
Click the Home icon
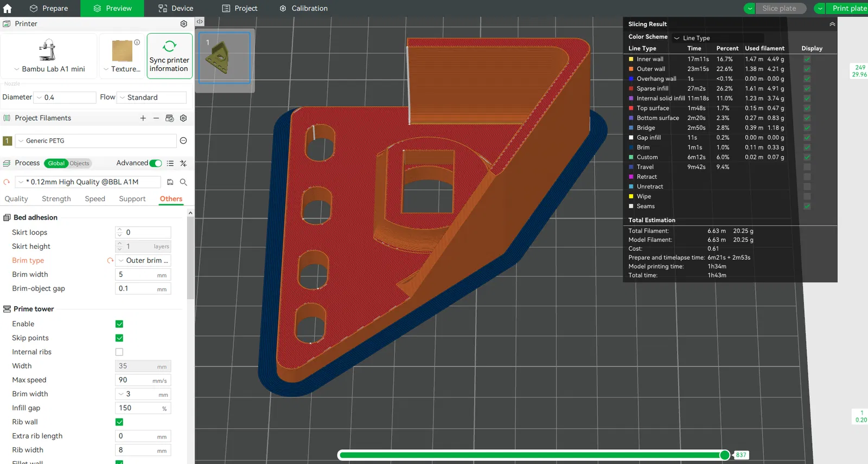(x=8, y=8)
